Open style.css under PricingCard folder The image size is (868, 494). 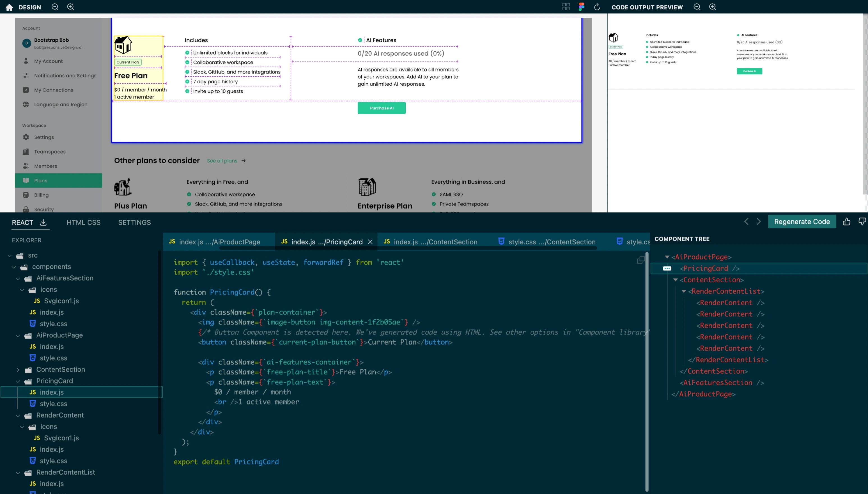point(53,404)
